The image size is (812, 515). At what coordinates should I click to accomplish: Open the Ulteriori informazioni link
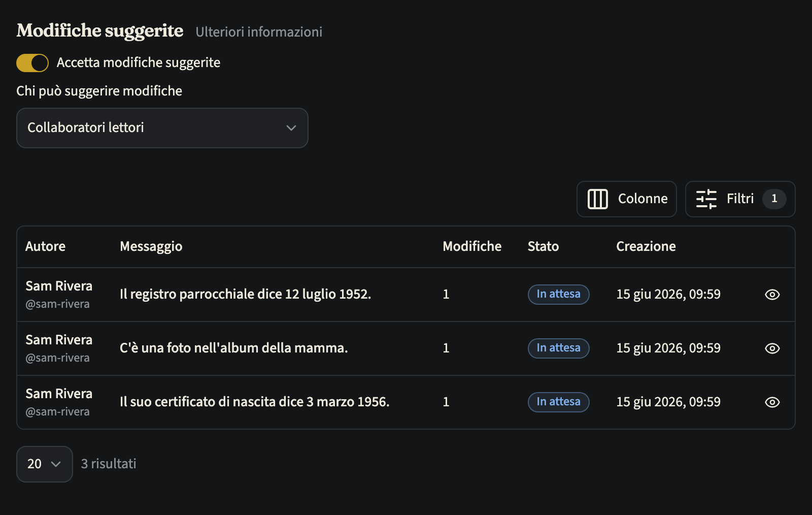(259, 32)
